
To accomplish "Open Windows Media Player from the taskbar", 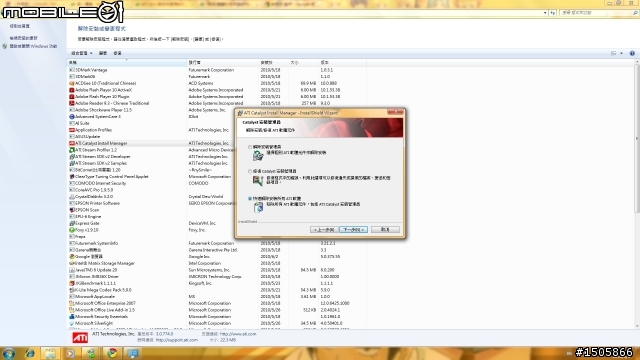I will coord(71,353).
